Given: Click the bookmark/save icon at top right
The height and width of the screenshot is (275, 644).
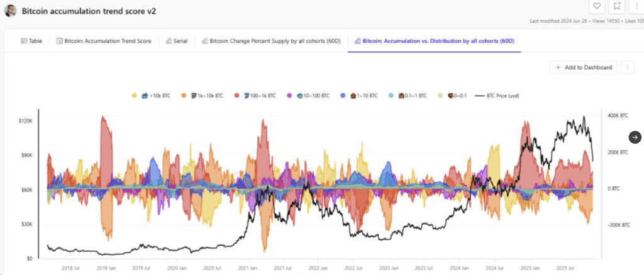Looking at the screenshot, I should 618,6.
